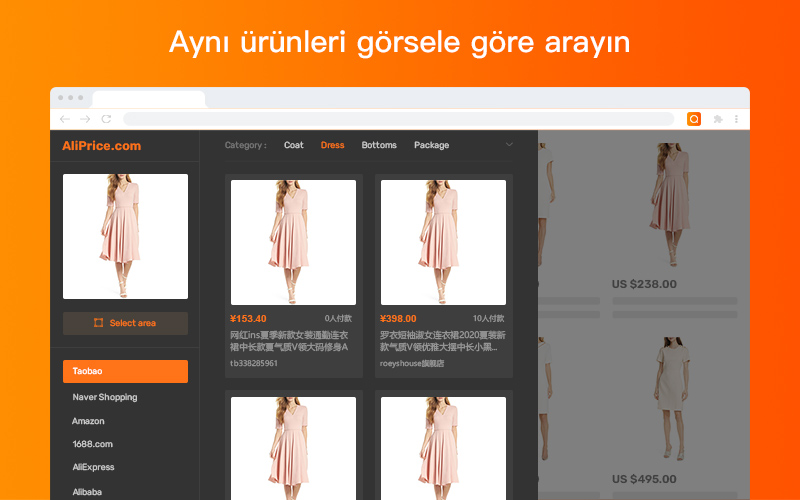Open the ¥153.40 dress result image

click(293, 242)
